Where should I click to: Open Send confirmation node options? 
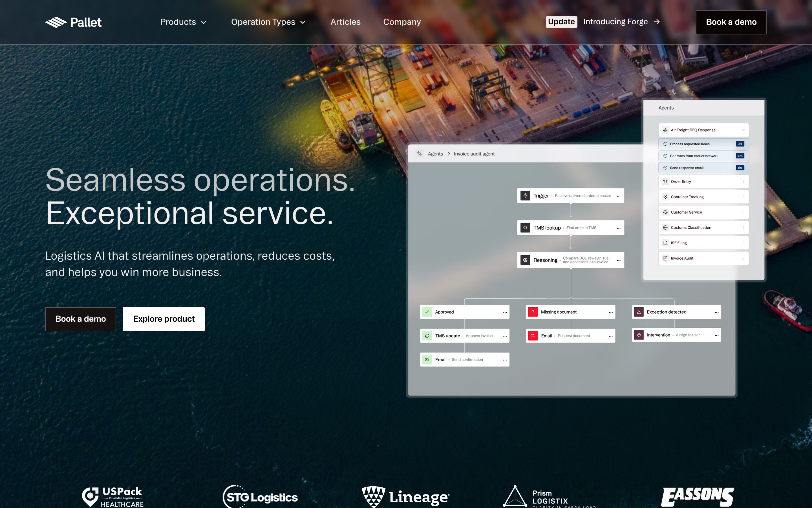pos(505,360)
